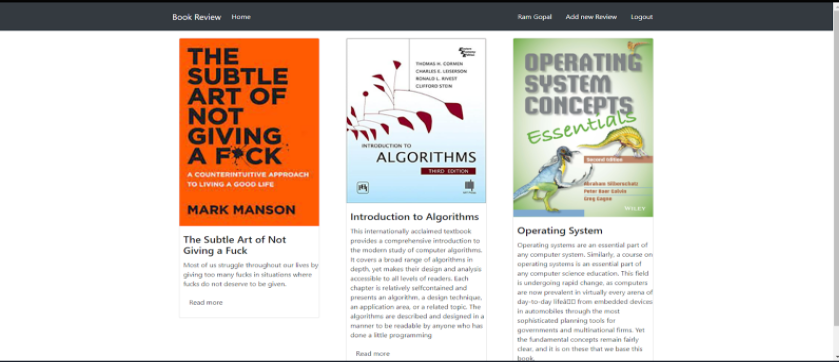The width and height of the screenshot is (839, 362).
Task: Open the Book Review brand link
Action: tap(196, 17)
